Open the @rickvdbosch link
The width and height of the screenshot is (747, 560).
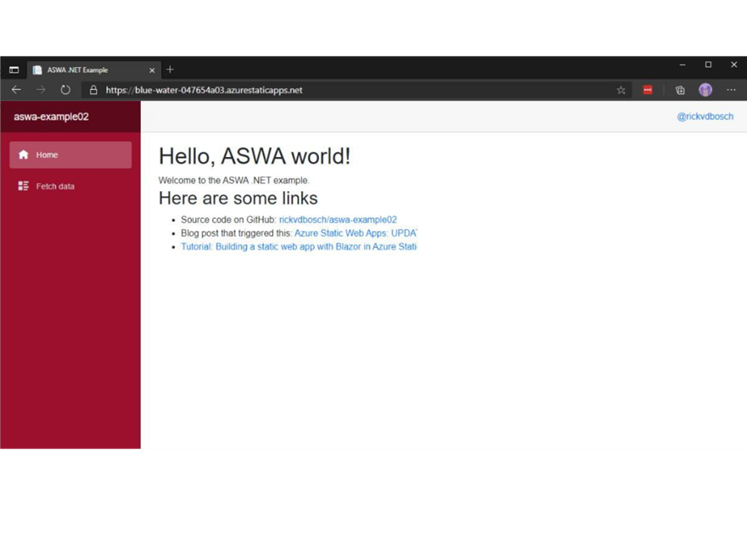coord(705,116)
